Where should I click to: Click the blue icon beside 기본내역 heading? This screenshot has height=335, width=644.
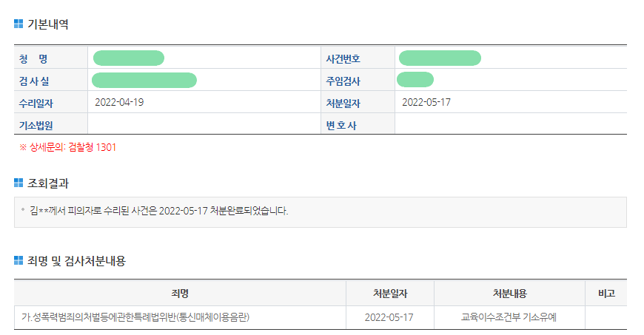19,24
